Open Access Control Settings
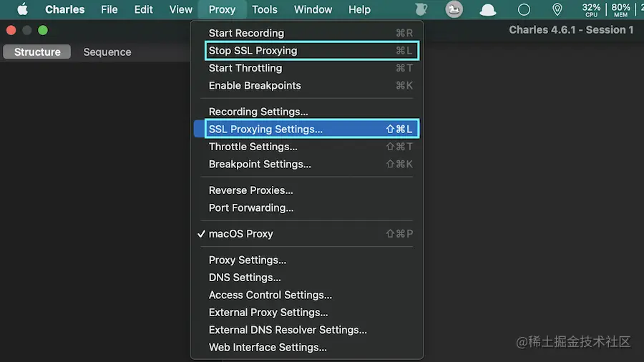Image resolution: width=644 pixels, height=362 pixels. (306, 295)
